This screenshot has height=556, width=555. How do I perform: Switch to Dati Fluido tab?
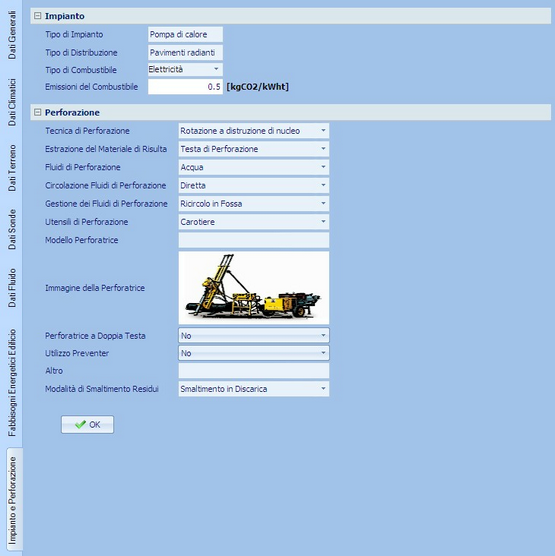click(12, 288)
